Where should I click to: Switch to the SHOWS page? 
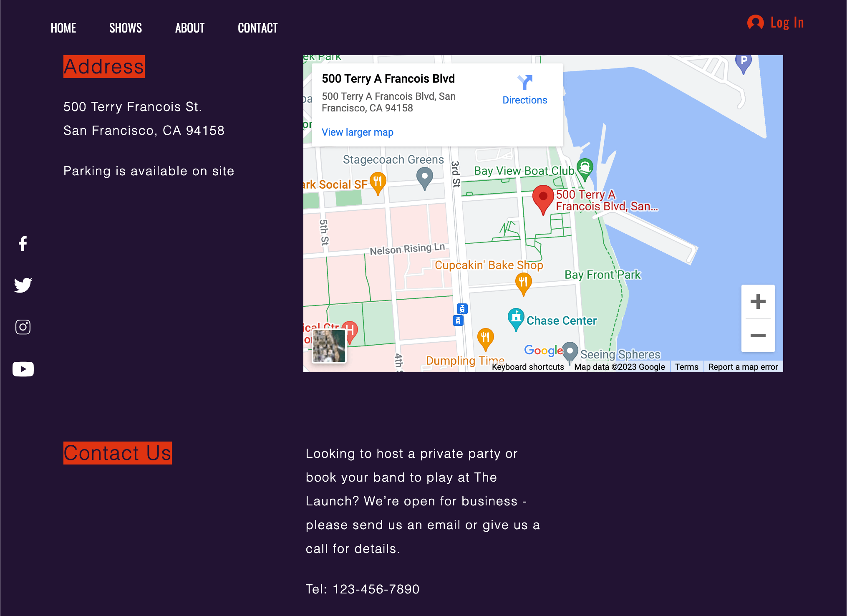125,28
